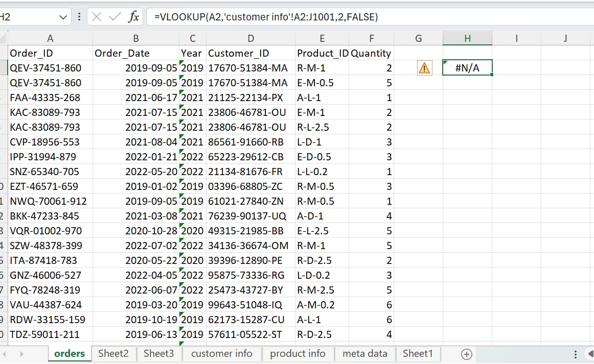Select column C header
The image size is (594, 364).
(192, 38)
